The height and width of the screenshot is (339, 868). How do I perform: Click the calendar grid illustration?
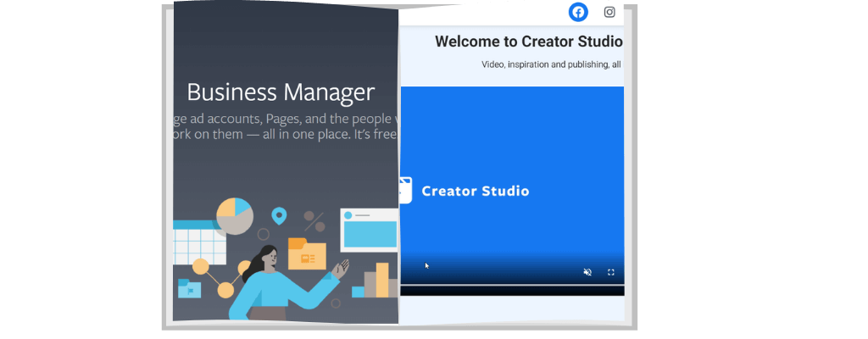[199, 242]
